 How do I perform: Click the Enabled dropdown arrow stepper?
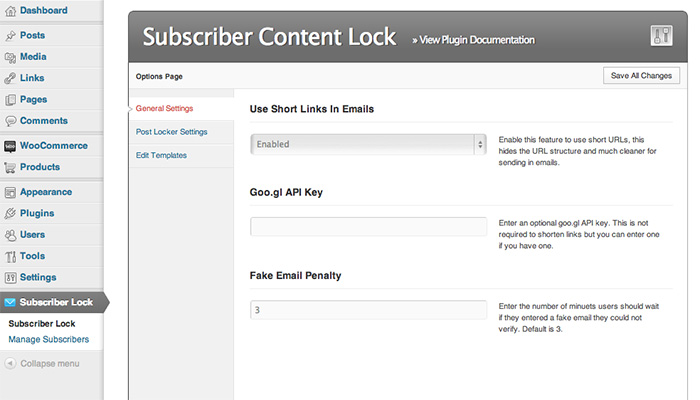[x=480, y=144]
